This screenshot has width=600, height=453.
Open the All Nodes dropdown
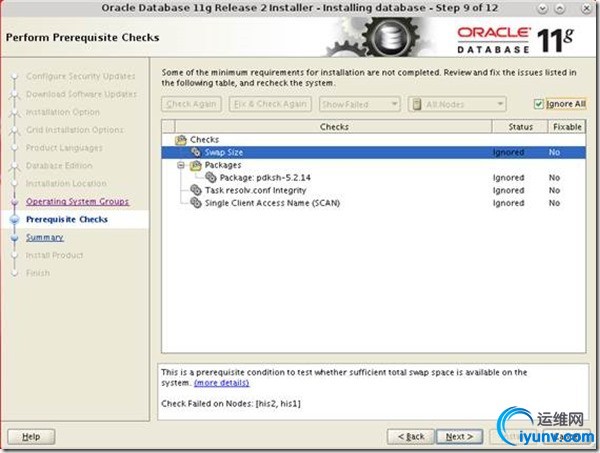tap(457, 104)
